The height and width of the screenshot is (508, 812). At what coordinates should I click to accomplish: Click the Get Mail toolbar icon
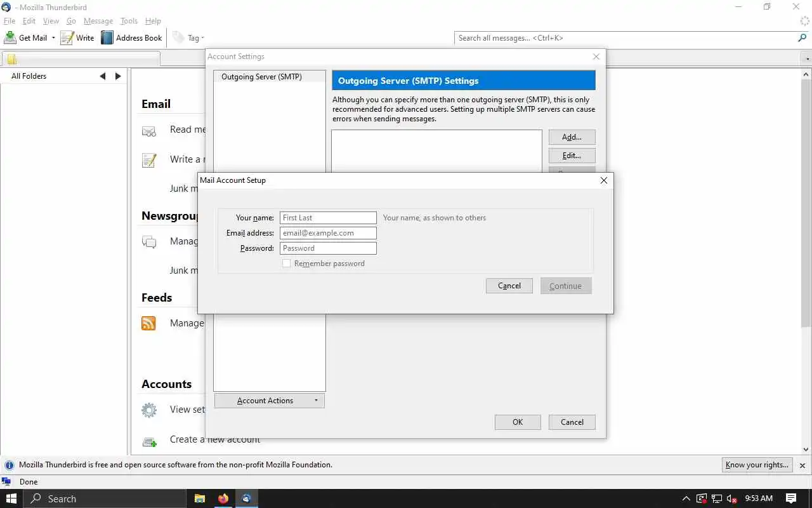tap(10, 37)
